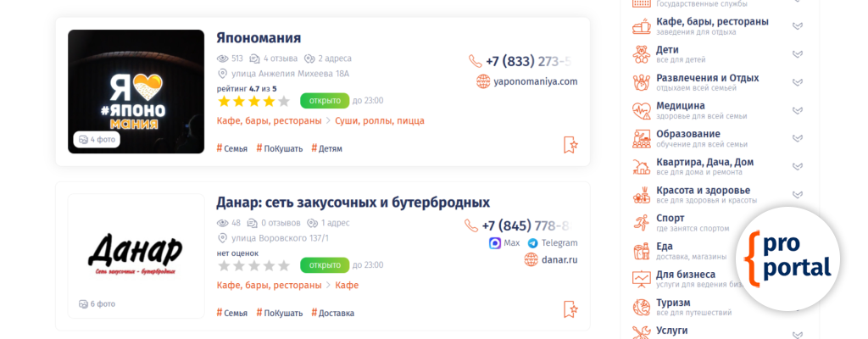This screenshot has width=868, height=339.
Task: Open Max messenger icon for Данар
Action: pyautogui.click(x=504, y=242)
